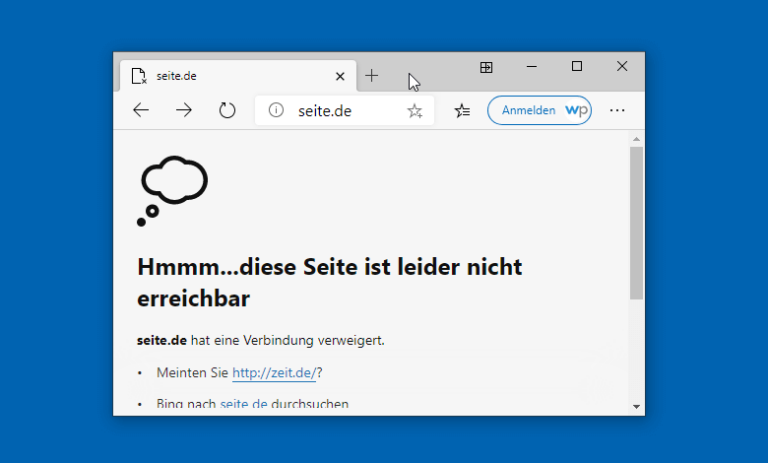Viewport: 768px width, 463px height.
Task: Open the three-dot settings menu
Action: (617, 111)
